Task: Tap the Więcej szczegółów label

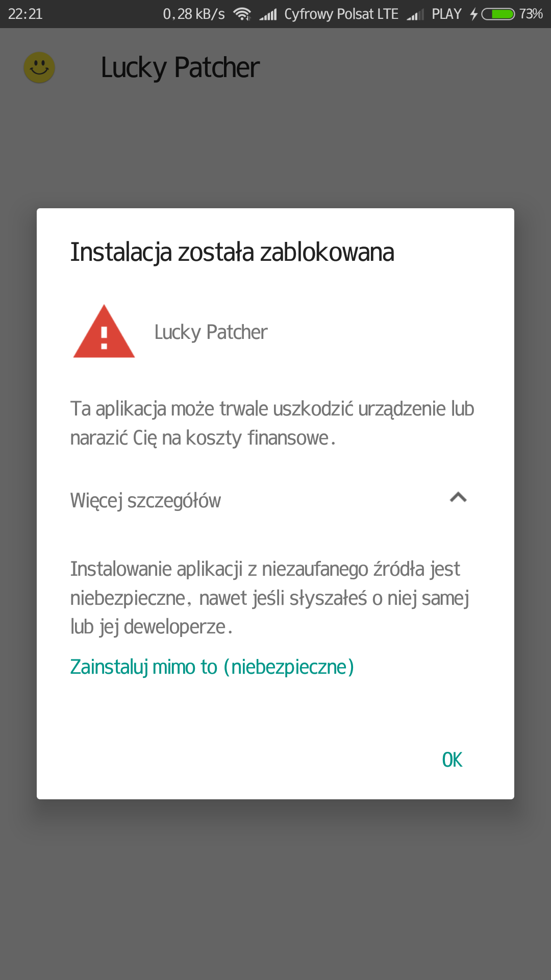Action: click(145, 501)
